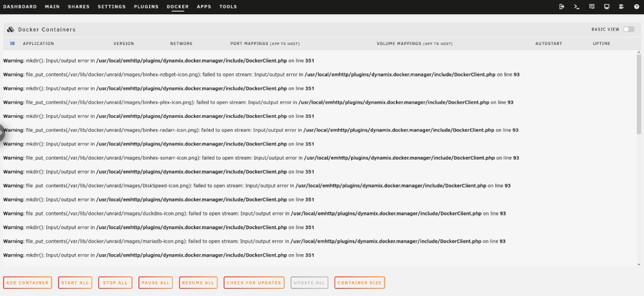Click the binhex-plex-icon.png warning line
Screen dimensions: 644x296
coord(258,102)
